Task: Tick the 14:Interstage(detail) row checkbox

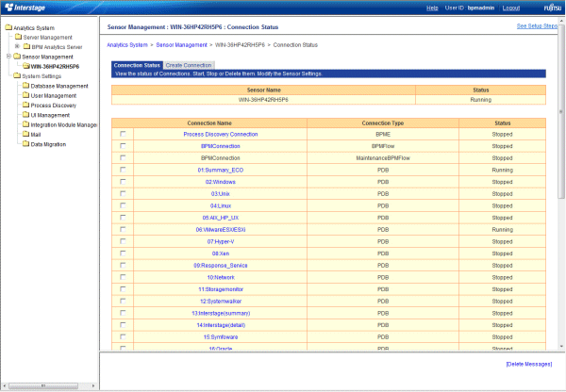Action: click(123, 324)
